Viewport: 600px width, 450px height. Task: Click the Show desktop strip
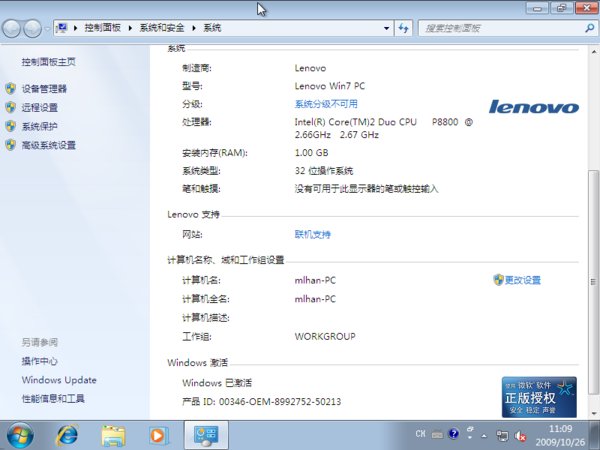[595, 435]
